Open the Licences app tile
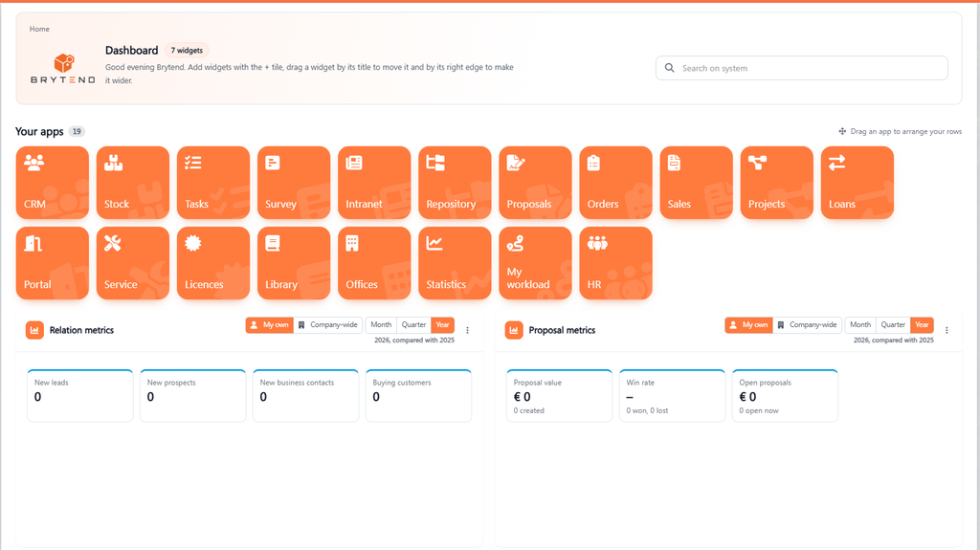Image resolution: width=980 pixels, height=550 pixels. point(213,263)
